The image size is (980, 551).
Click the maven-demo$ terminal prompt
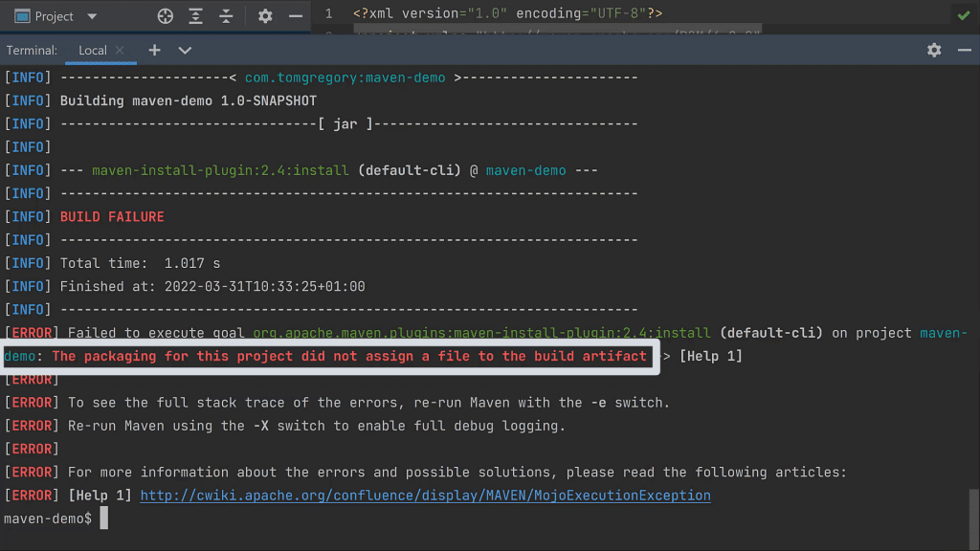click(46, 518)
